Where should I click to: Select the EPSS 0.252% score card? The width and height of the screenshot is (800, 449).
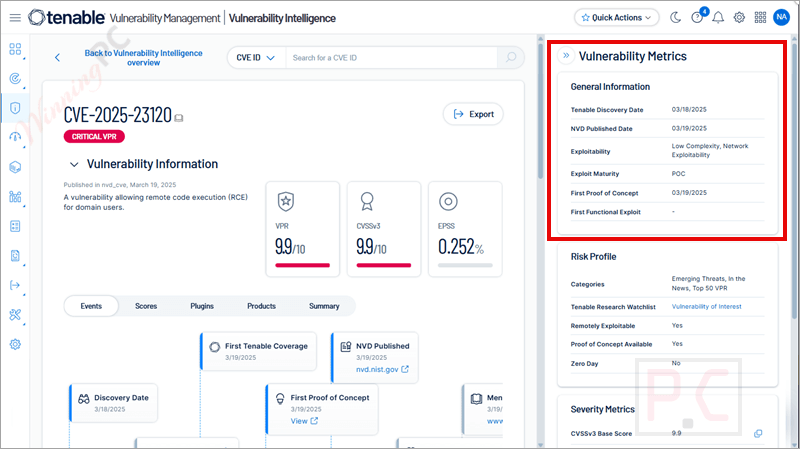465,229
